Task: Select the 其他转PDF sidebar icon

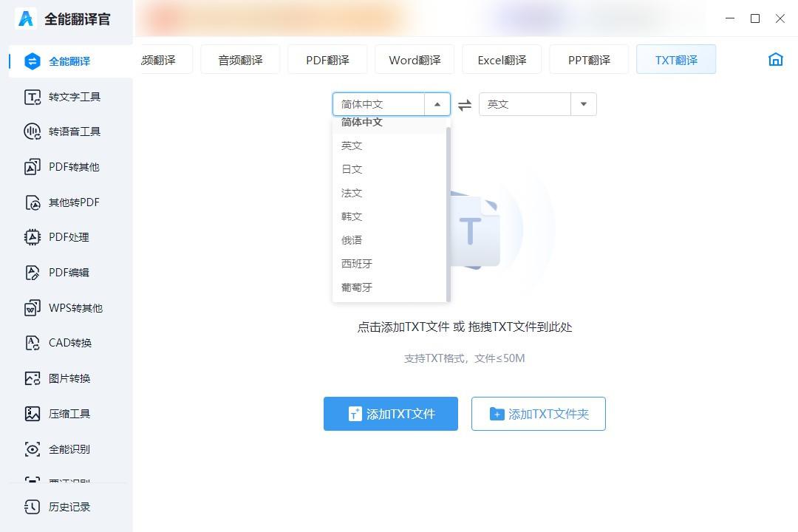Action: (32, 202)
